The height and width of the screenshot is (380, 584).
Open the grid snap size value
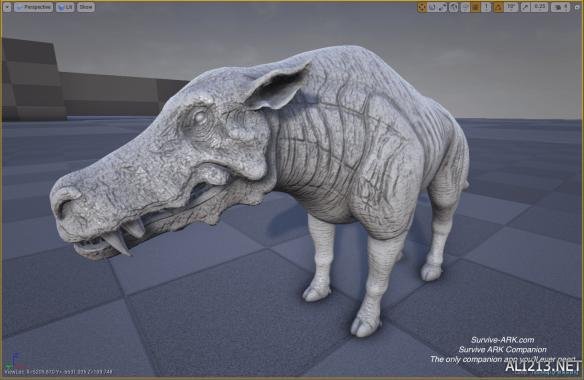(x=486, y=7)
